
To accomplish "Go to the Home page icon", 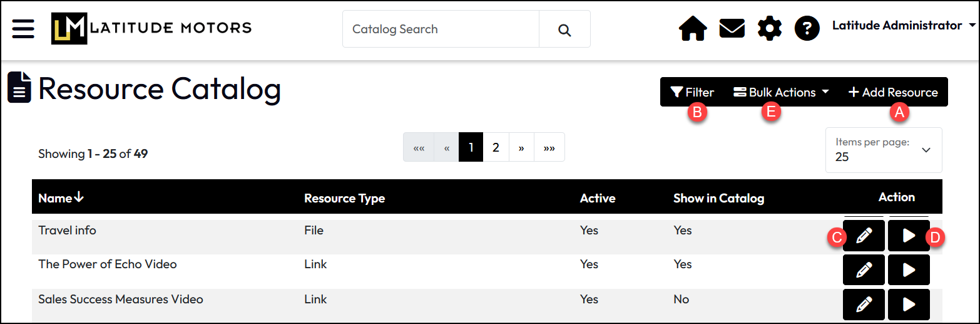I will click(693, 29).
